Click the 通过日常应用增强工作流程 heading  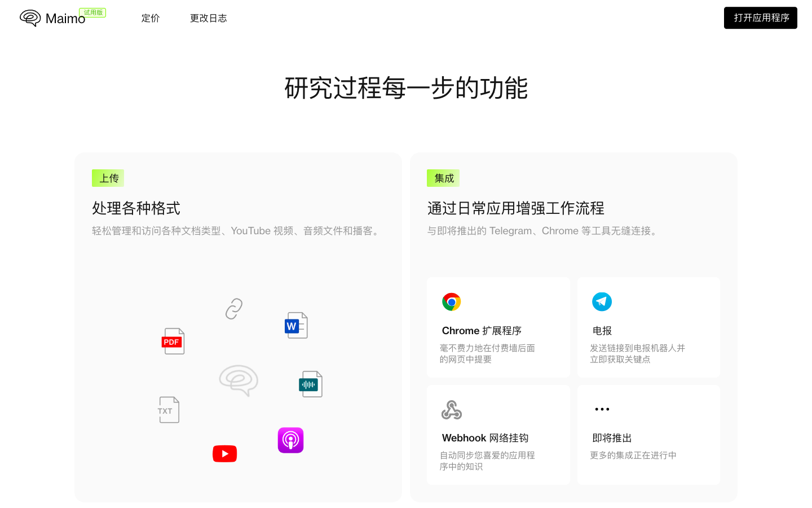point(515,208)
